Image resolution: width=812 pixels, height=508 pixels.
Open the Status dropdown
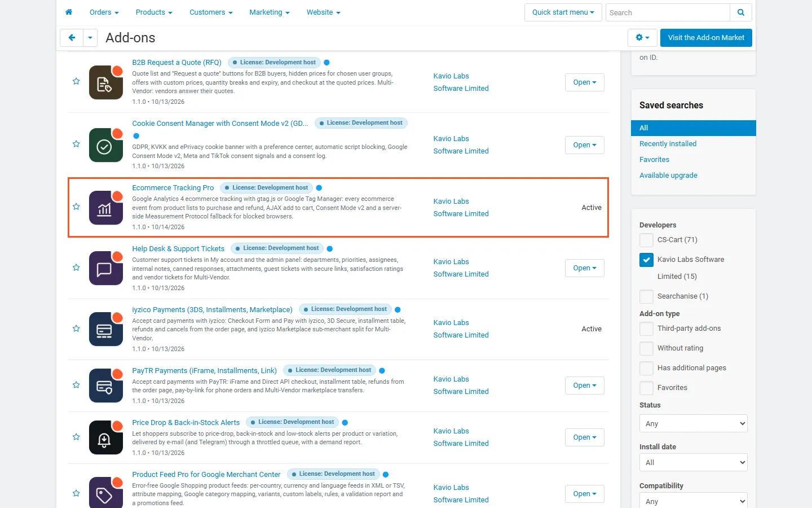[x=694, y=423]
